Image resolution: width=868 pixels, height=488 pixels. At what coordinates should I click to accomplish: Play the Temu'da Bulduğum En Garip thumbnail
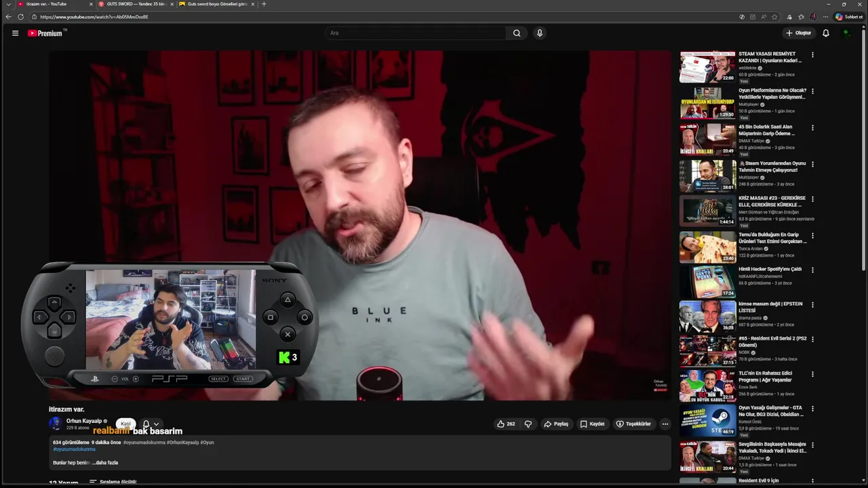707,247
